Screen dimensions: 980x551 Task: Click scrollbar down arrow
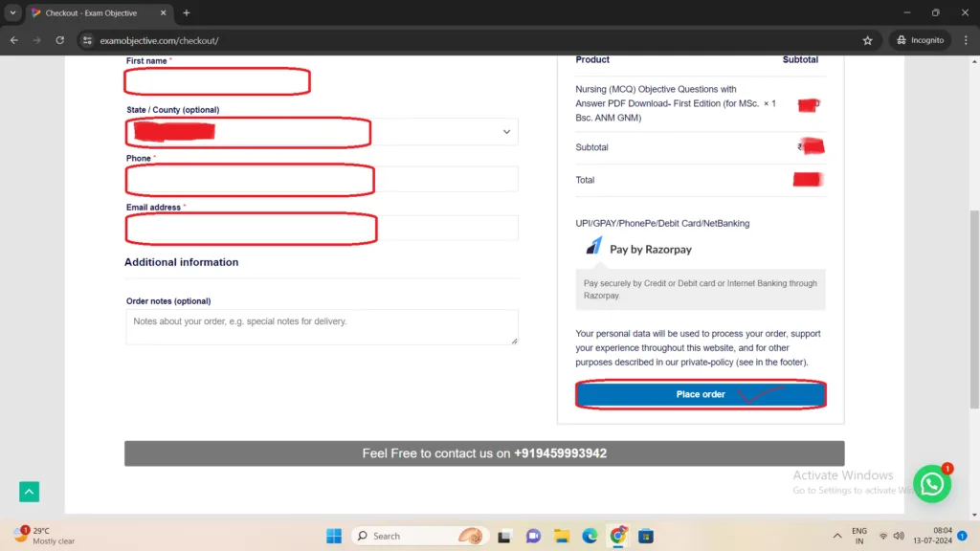pos(974,515)
